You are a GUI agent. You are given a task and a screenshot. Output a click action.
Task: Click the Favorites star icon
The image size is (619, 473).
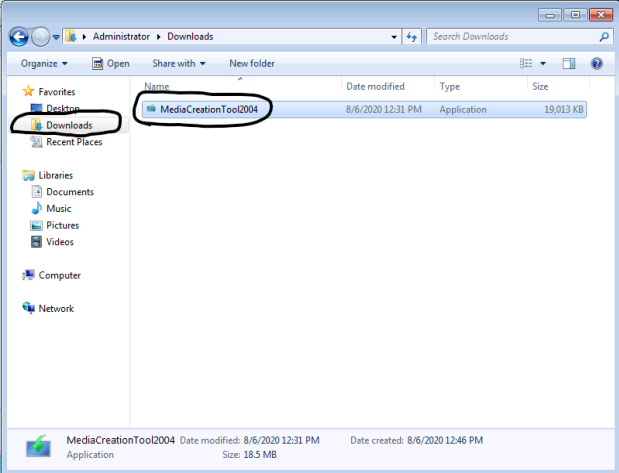(x=28, y=91)
